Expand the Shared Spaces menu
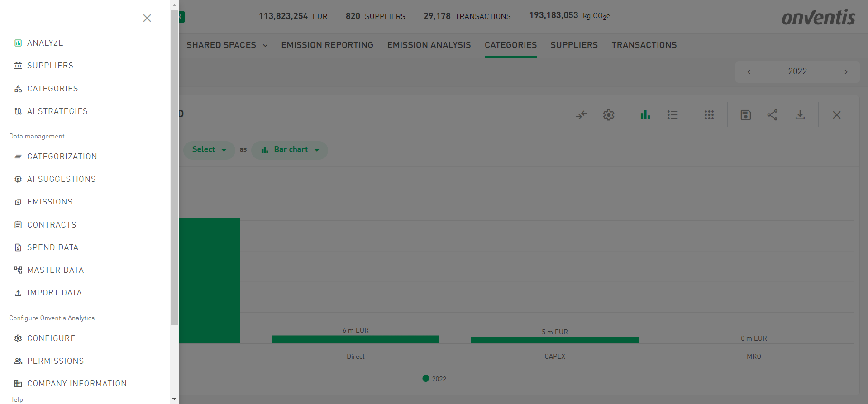The width and height of the screenshot is (868, 404). (x=227, y=45)
